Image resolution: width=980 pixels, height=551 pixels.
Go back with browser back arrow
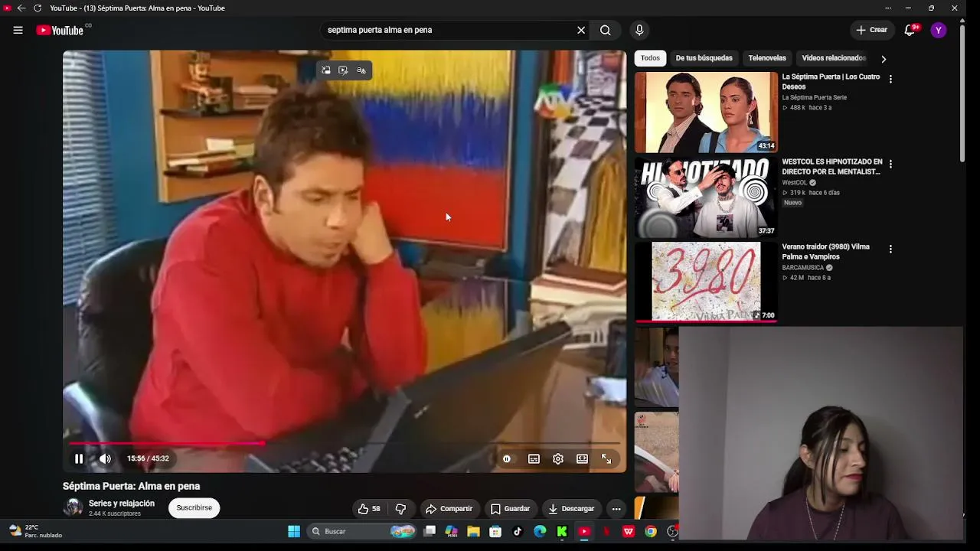pos(21,8)
